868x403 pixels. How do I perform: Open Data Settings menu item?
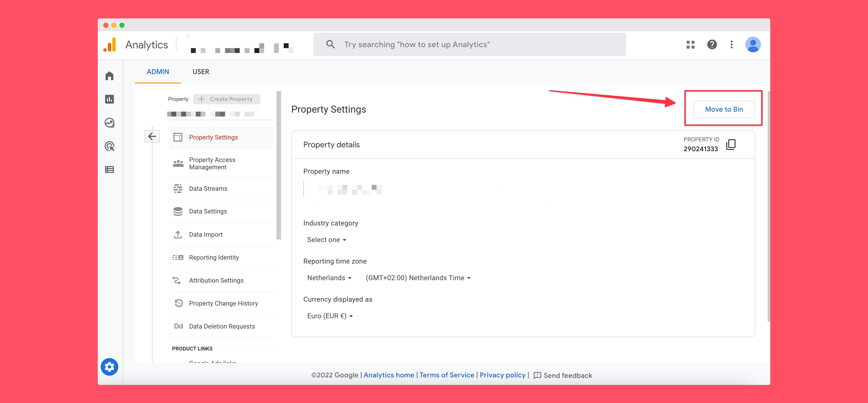(x=221, y=212)
